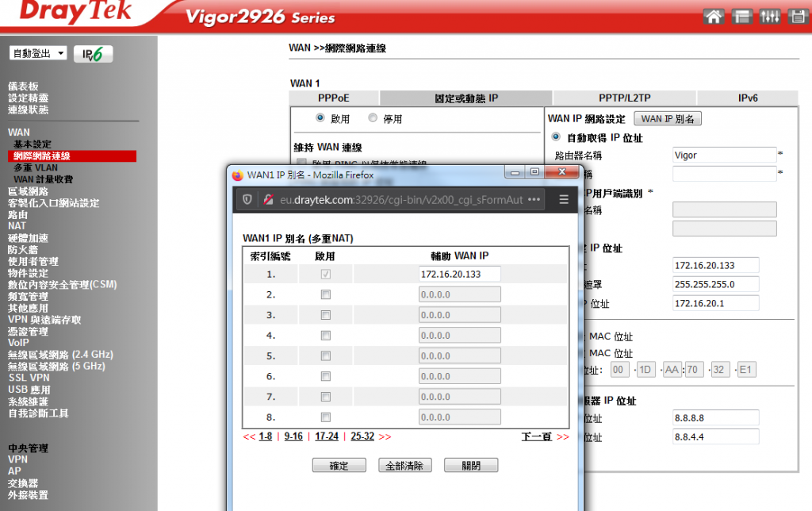This screenshot has height=511, width=812.
Task: Go to alias page 9-16 link
Action: tap(293, 436)
